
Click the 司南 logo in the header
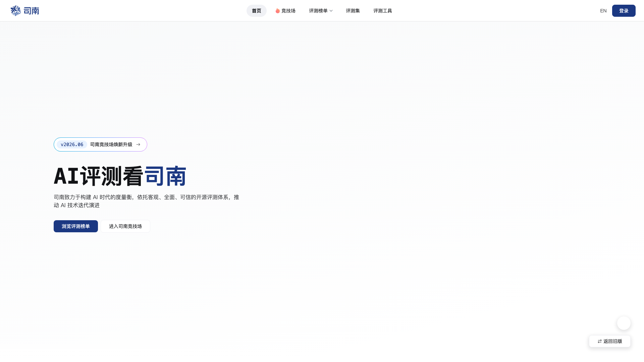click(25, 11)
